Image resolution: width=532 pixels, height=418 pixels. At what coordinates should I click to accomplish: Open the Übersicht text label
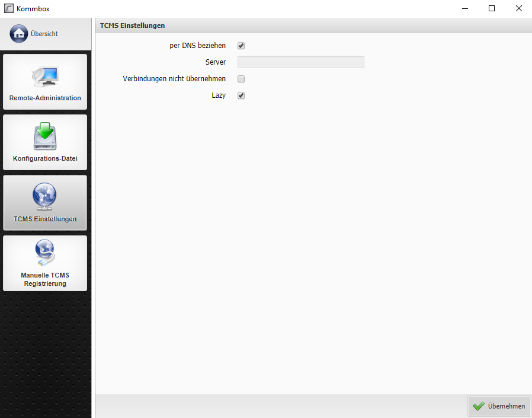(44, 34)
